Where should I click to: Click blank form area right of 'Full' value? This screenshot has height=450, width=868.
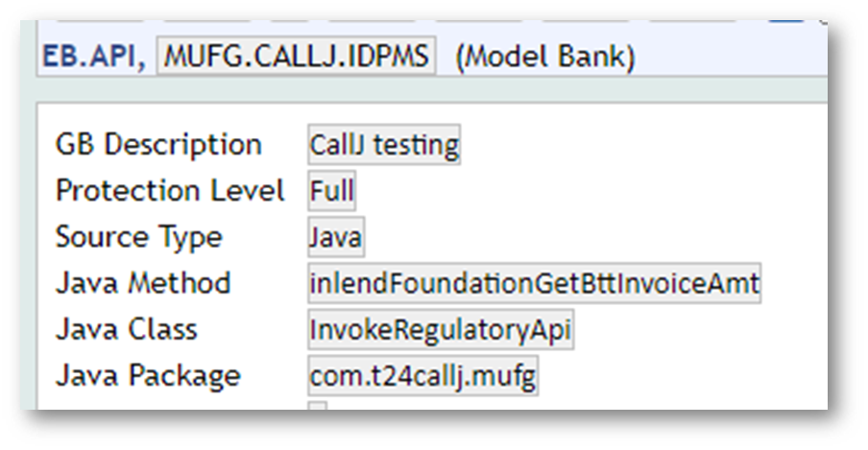tap(576, 191)
